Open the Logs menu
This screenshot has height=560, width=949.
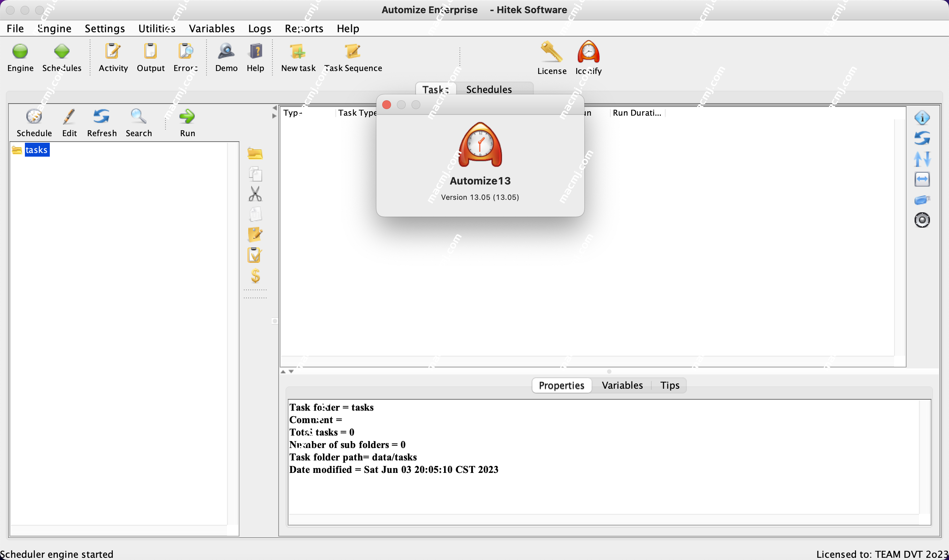point(260,28)
